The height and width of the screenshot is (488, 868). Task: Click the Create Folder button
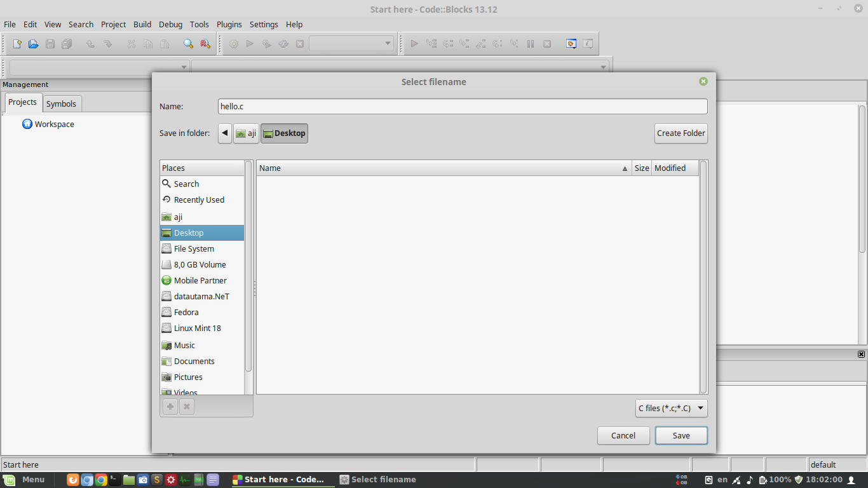point(681,133)
